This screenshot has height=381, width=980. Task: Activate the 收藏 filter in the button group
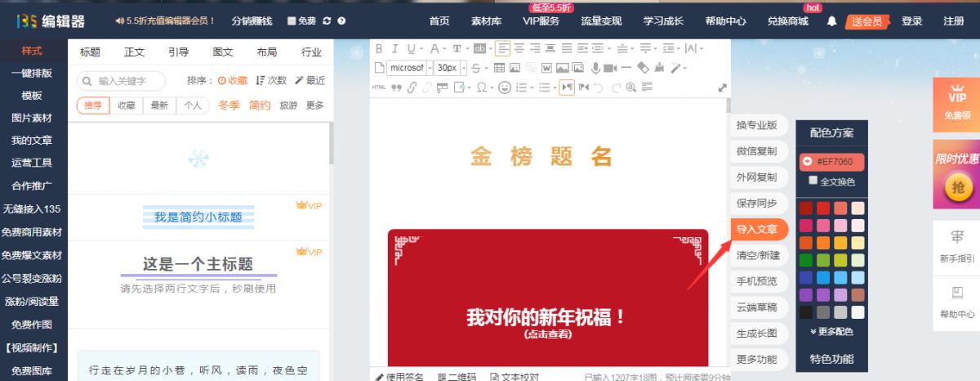pos(126,105)
